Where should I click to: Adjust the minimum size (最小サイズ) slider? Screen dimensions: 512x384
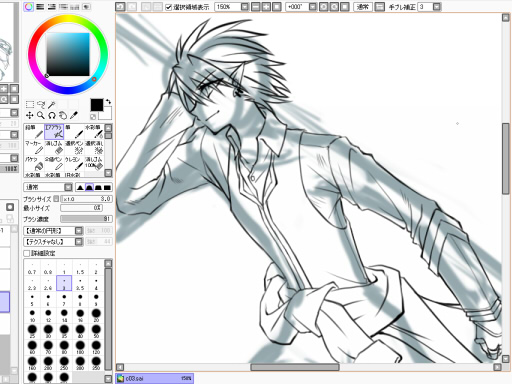81,208
